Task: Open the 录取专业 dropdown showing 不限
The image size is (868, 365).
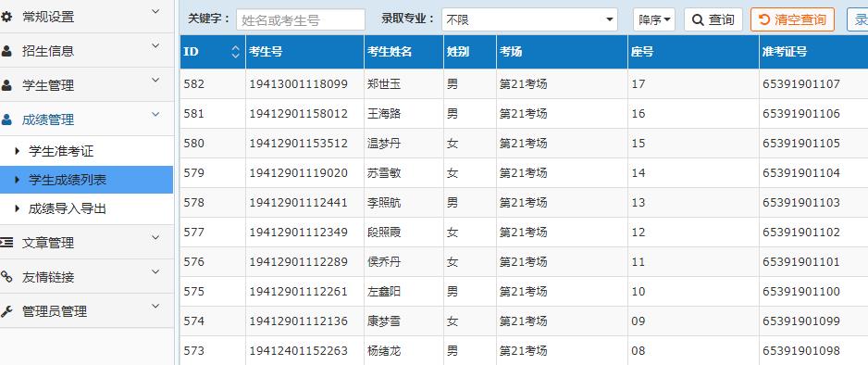Action: click(x=529, y=20)
